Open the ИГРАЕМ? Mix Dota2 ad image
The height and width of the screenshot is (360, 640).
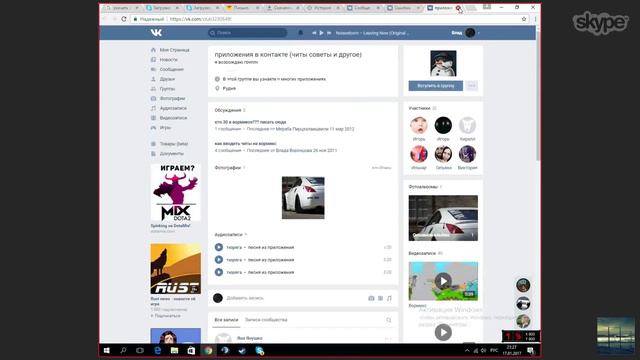click(x=176, y=193)
